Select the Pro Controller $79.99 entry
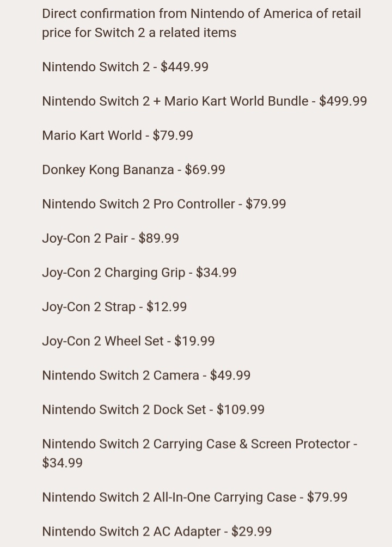392x547 pixels. [x=164, y=204]
